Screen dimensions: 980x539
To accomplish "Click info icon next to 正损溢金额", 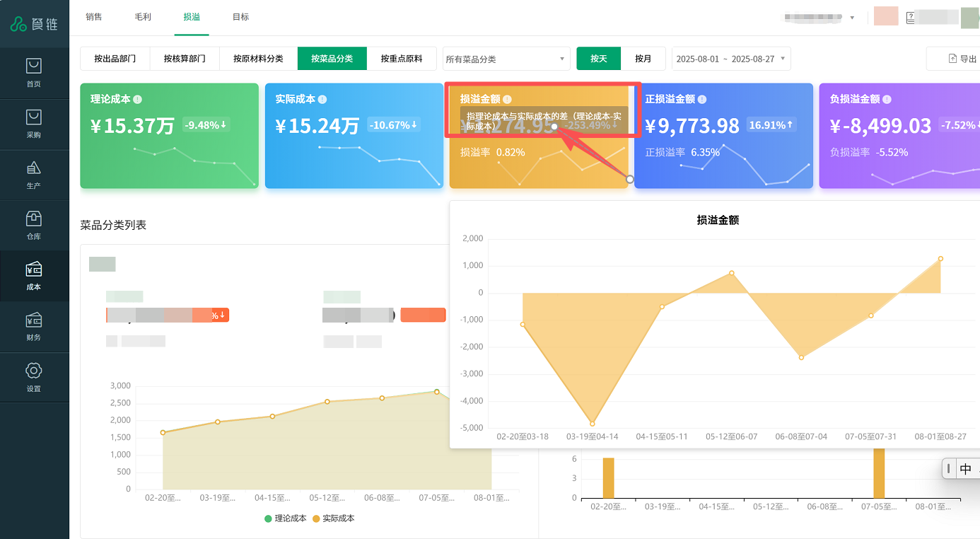I will (702, 100).
